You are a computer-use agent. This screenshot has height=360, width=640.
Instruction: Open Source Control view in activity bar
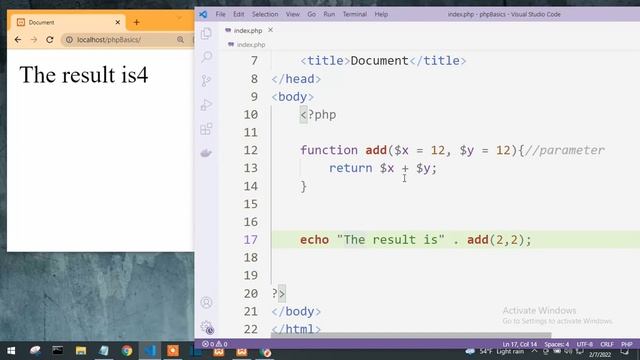[207, 81]
